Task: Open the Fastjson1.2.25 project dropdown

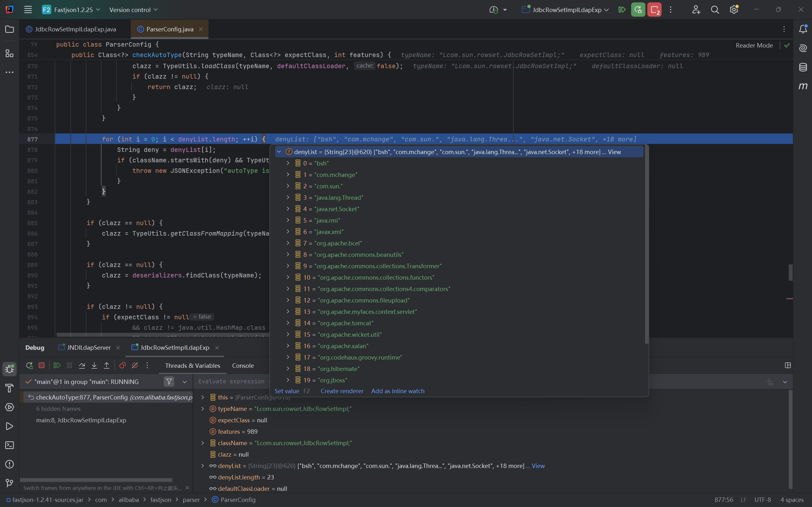Action: click(x=71, y=10)
